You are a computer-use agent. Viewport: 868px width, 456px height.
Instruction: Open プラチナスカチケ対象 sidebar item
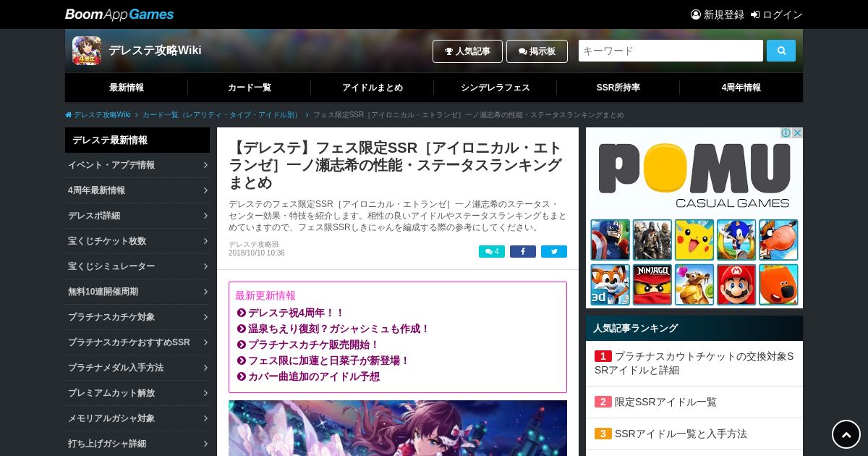coord(137,317)
